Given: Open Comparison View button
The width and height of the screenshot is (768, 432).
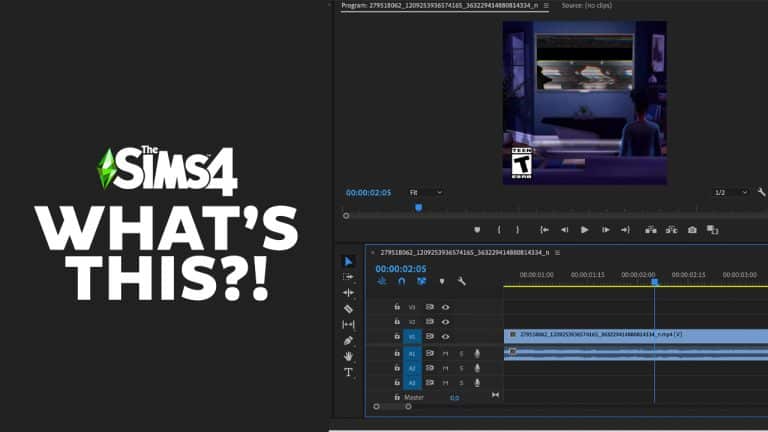Looking at the screenshot, I should (x=713, y=230).
